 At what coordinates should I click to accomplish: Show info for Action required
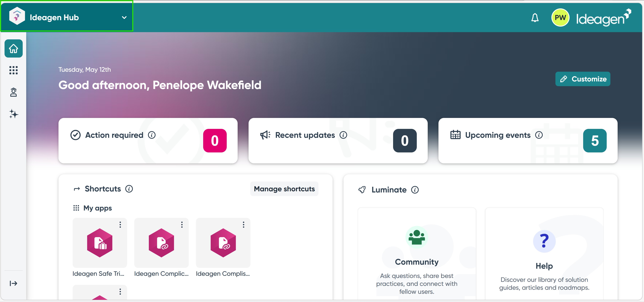[152, 135]
